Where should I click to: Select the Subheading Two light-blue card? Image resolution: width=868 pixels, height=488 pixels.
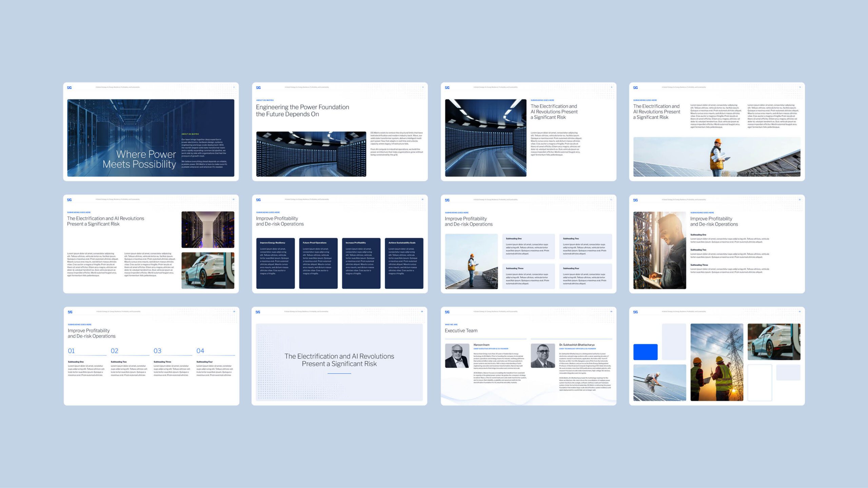tap(585, 246)
